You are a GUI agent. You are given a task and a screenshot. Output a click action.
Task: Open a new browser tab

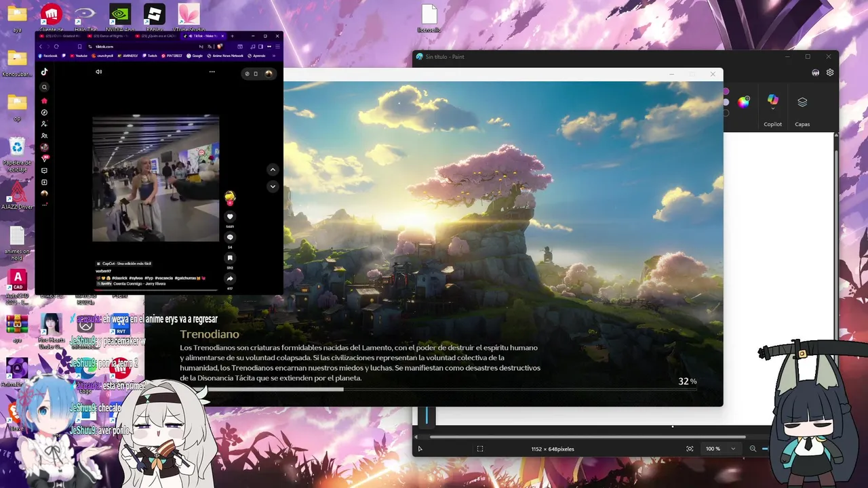[x=233, y=36]
